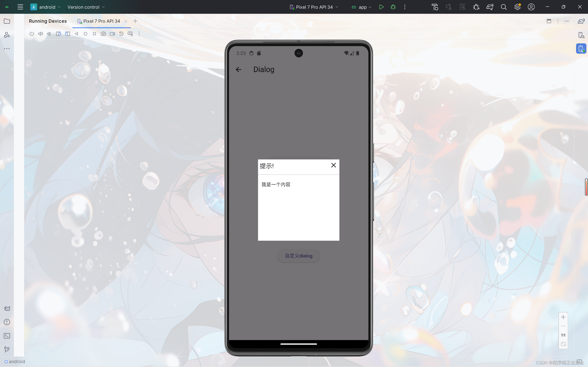Select the power button emulator icon
The width and height of the screenshot is (588, 367).
tap(31, 34)
